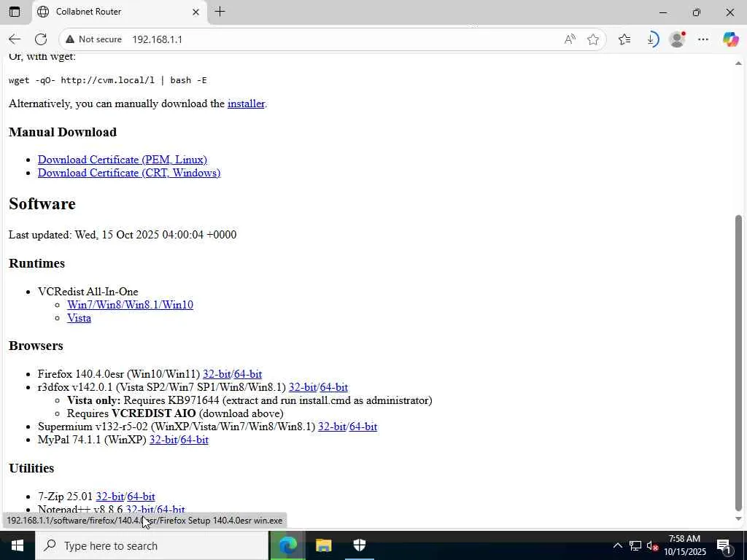Image resolution: width=747 pixels, height=560 pixels.
Task: Click the Manual Download heading
Action: tap(63, 132)
